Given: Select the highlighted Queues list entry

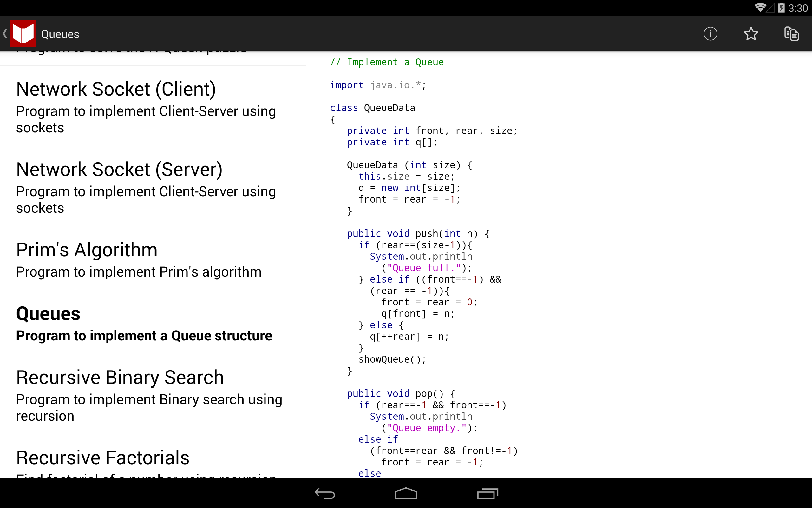Looking at the screenshot, I should pos(153,323).
